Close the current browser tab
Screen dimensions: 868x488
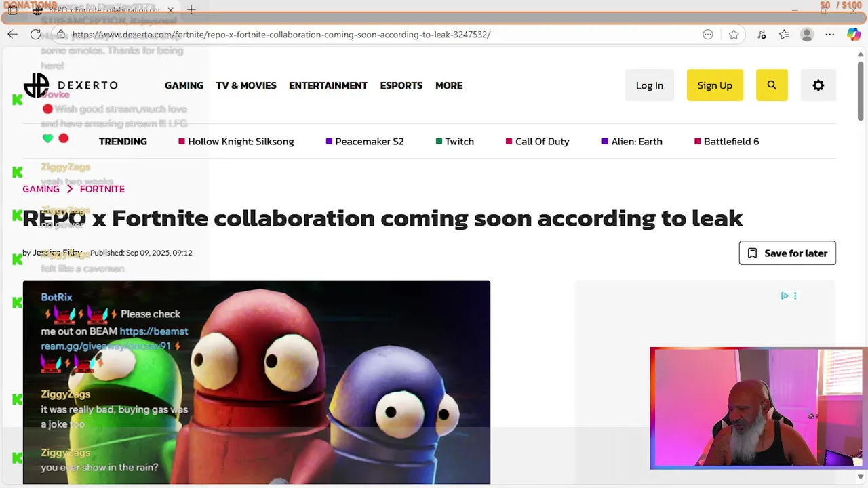tap(171, 10)
